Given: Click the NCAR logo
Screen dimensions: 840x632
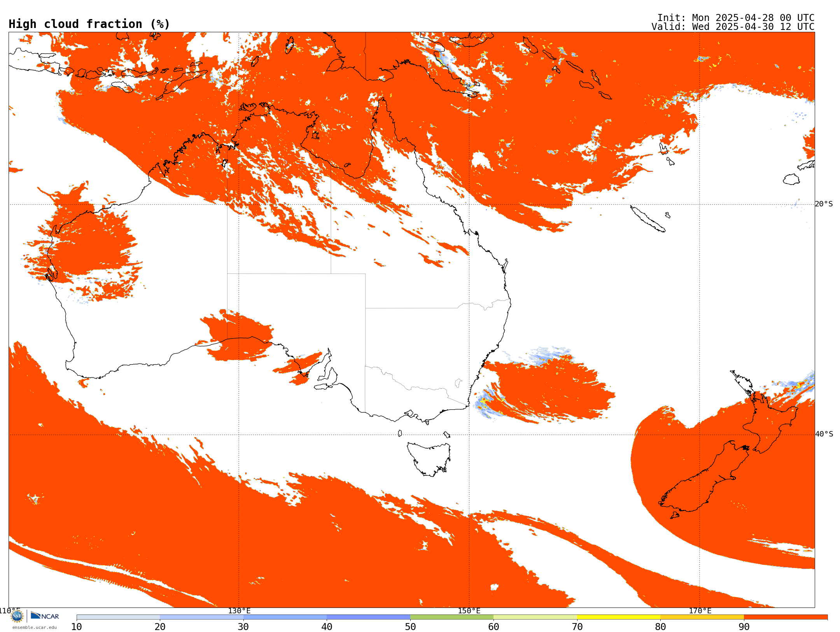Looking at the screenshot, I should tap(45, 616).
